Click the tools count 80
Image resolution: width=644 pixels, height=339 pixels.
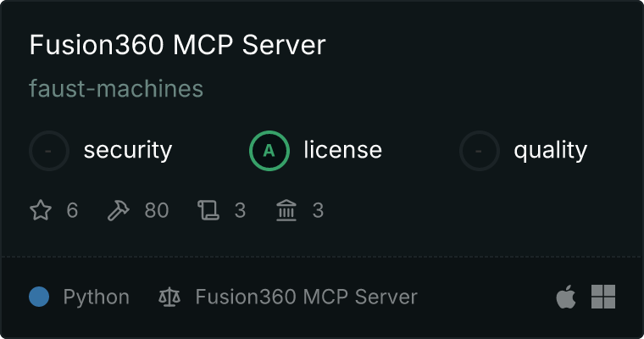click(x=157, y=210)
